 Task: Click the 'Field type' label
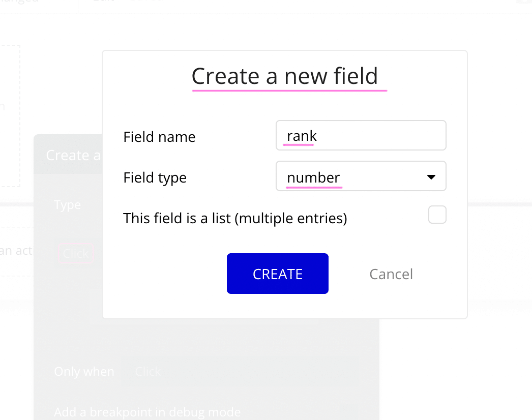click(x=155, y=178)
